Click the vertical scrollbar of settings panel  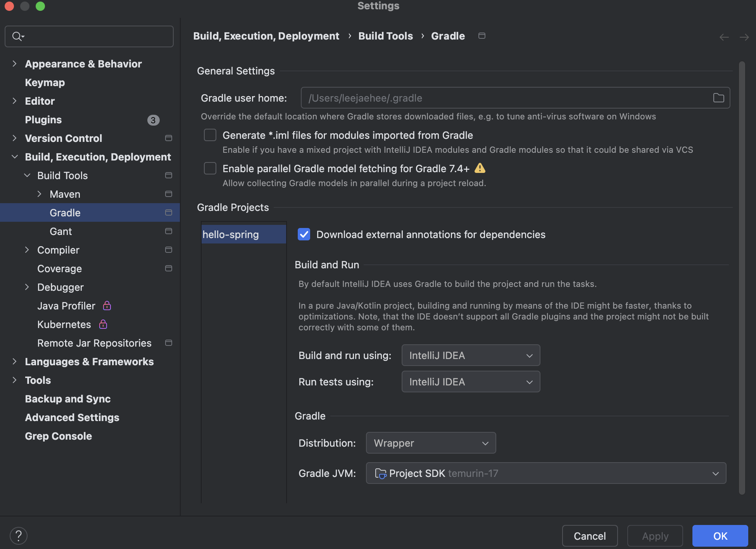click(742, 278)
